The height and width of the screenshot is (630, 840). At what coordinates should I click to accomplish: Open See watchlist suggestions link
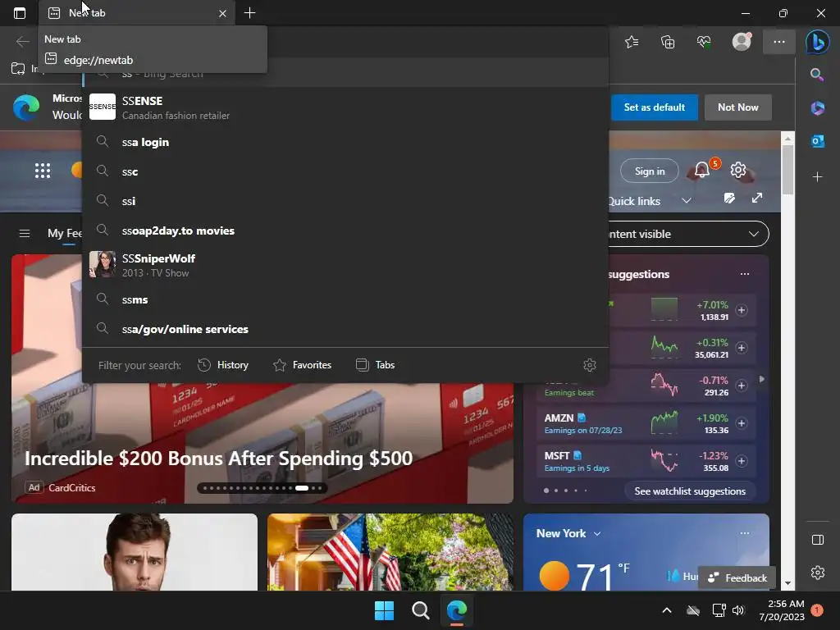coord(690,491)
